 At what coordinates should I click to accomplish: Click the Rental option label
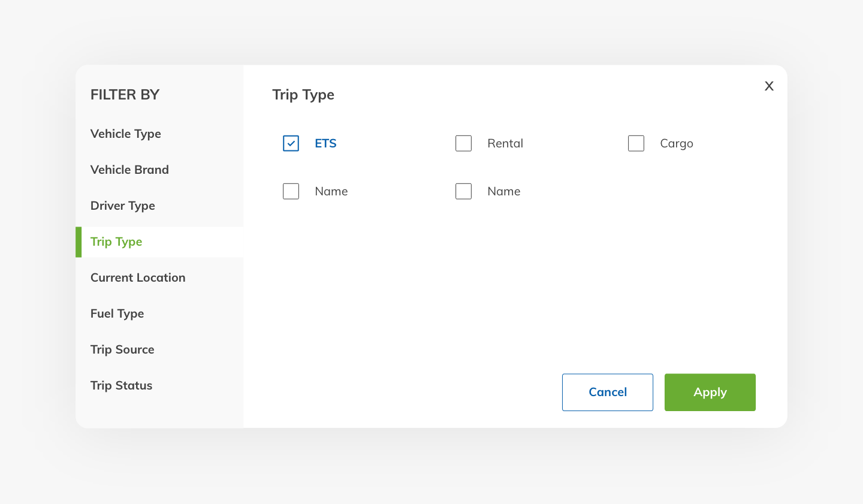pos(505,143)
